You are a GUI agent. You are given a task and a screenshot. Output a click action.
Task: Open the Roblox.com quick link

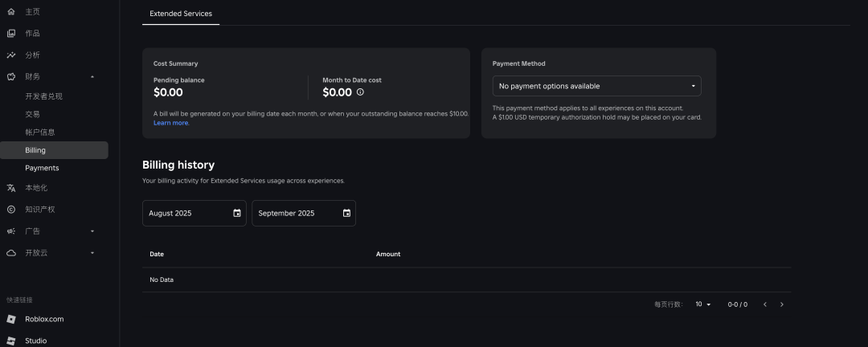(x=44, y=320)
